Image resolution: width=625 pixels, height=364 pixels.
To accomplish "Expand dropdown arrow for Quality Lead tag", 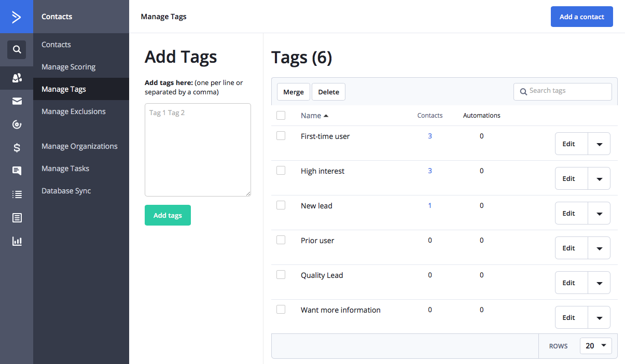I will [599, 283].
